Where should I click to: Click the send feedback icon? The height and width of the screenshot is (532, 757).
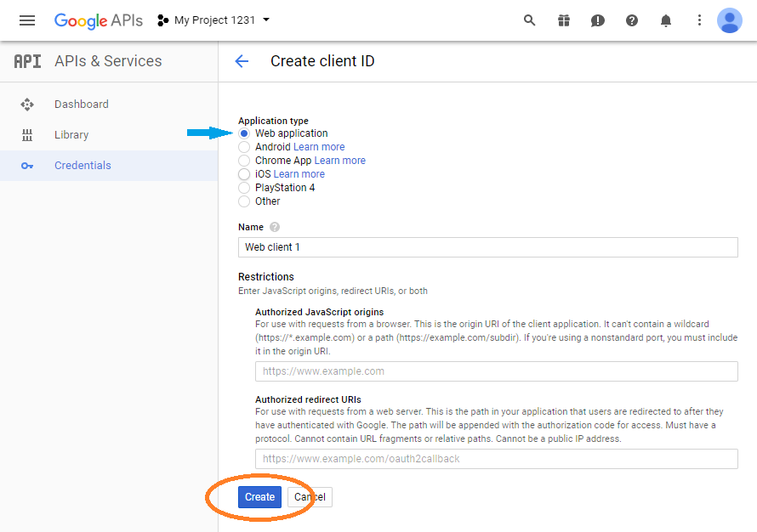598,20
